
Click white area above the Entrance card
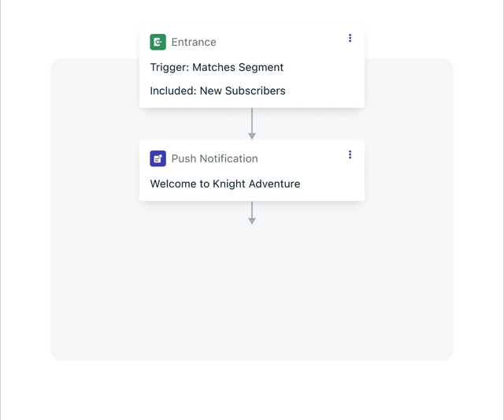[252, 11]
